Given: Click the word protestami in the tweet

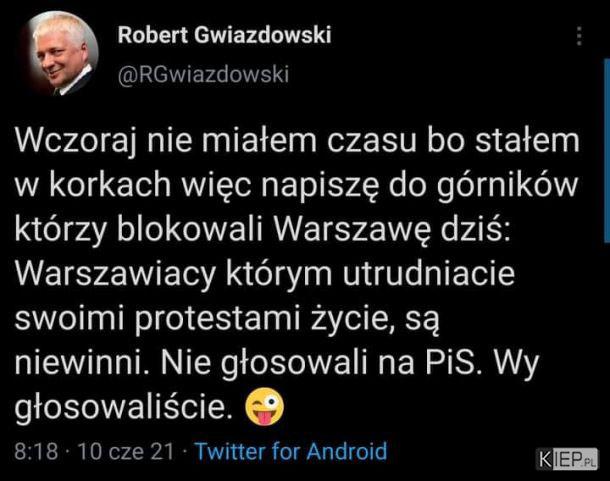Looking at the screenshot, I should pos(217,319).
